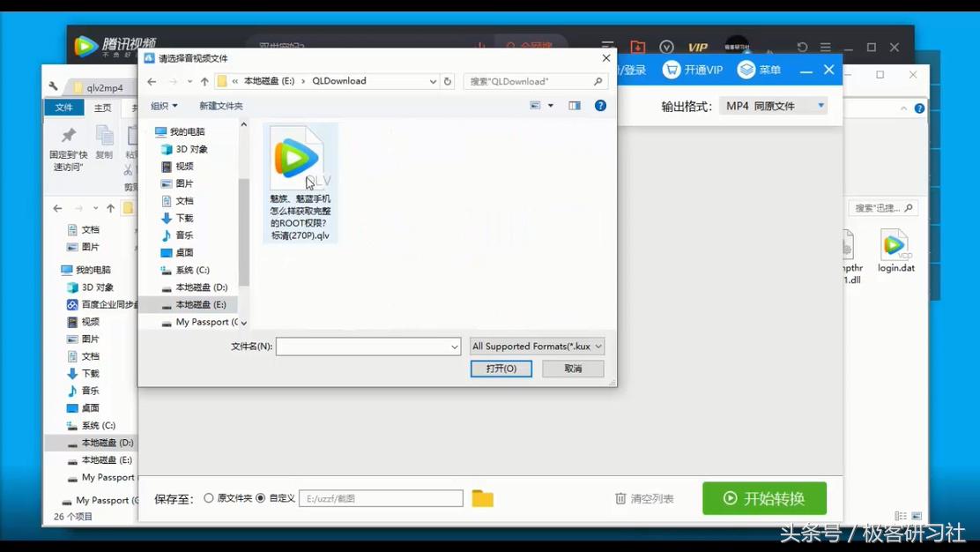Browse output folder with yellow folder icon
Image resolution: width=980 pixels, height=552 pixels.
(x=482, y=498)
